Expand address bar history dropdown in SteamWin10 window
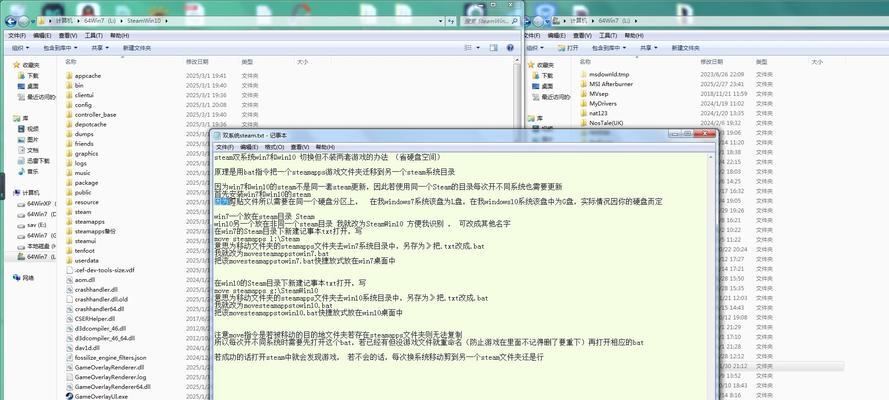This screenshot has width=889, height=400. click(441, 21)
